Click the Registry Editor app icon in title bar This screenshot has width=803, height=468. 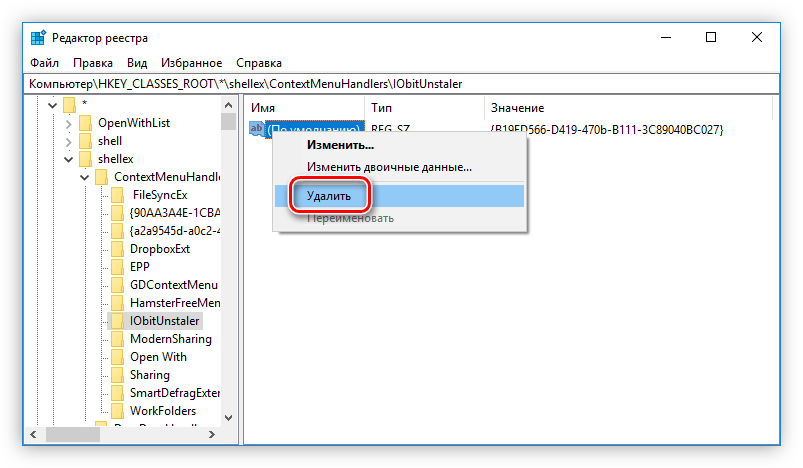(38, 38)
